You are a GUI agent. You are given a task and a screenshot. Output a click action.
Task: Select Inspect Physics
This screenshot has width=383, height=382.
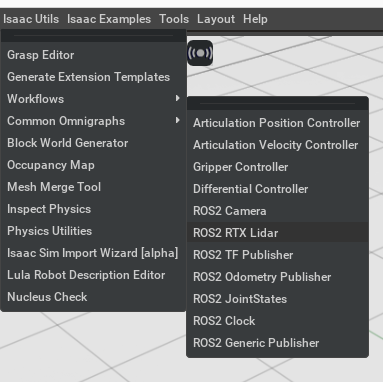93,209
